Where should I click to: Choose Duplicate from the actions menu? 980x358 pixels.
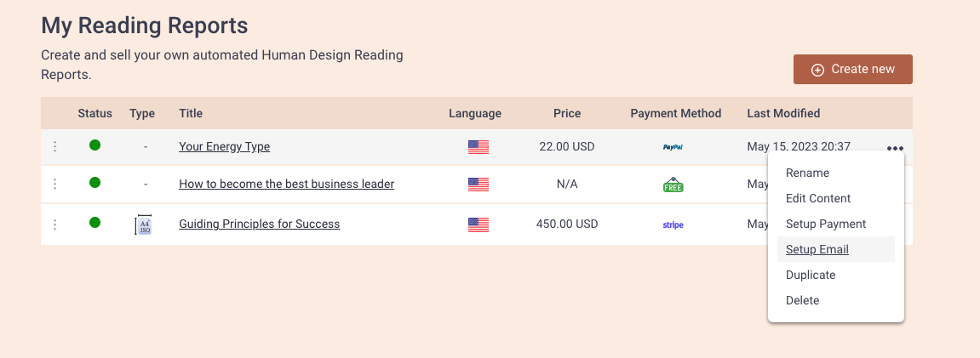pos(811,275)
